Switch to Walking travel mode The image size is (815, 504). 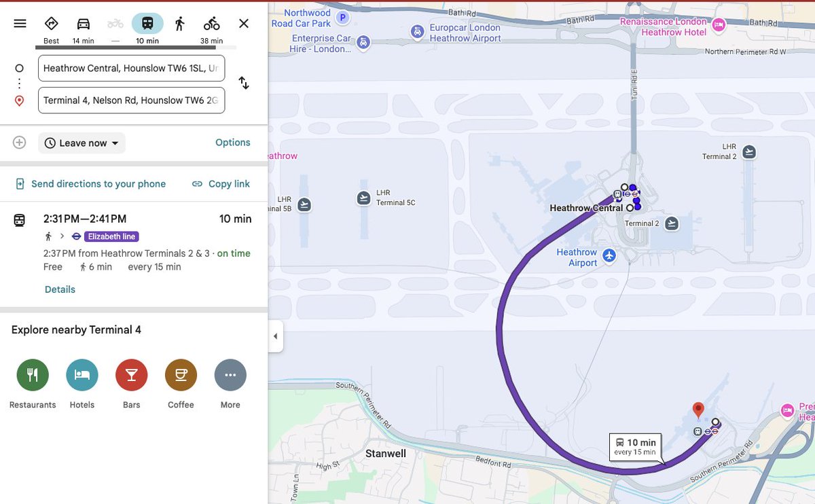point(179,24)
